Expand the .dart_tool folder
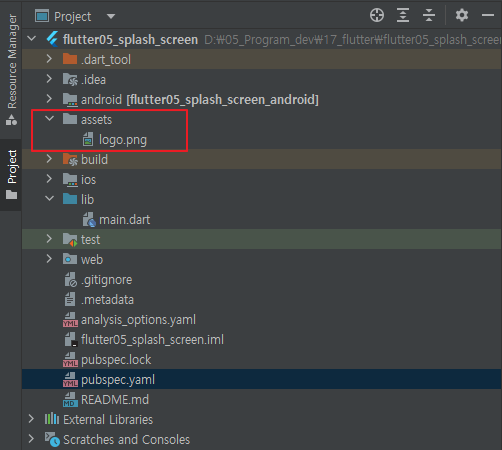Viewport: 502px width, 450px height. 49,59
